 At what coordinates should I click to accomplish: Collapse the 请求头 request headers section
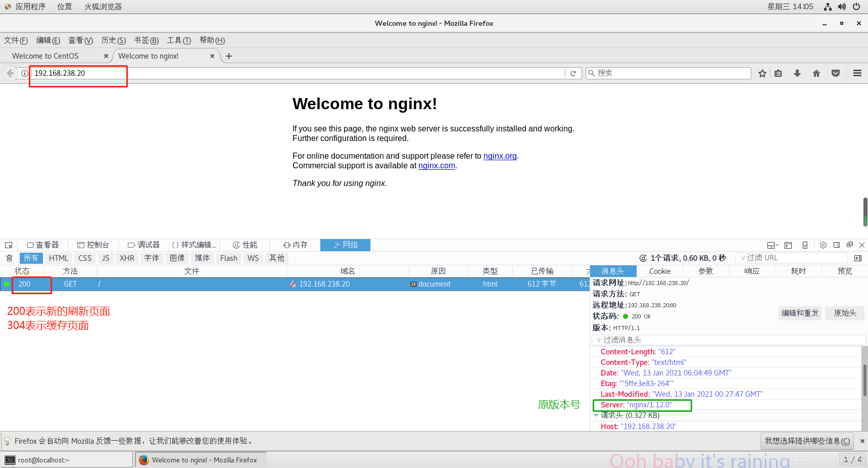point(597,415)
